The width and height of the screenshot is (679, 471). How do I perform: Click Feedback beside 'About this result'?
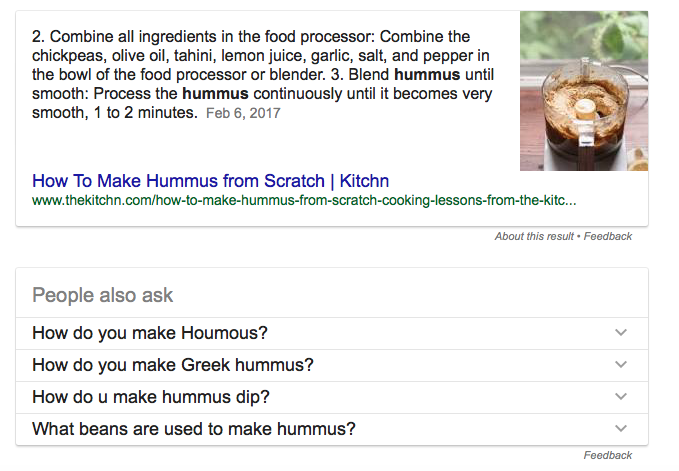(x=608, y=236)
